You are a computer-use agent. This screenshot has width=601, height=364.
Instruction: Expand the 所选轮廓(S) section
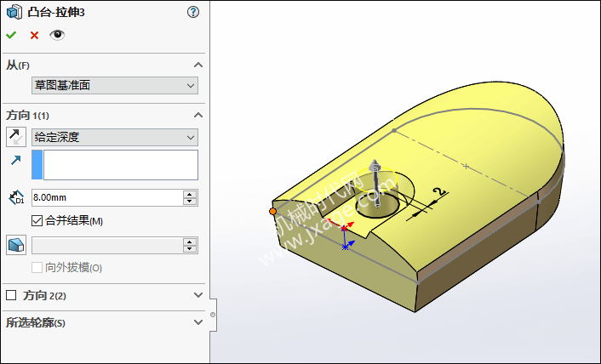tap(198, 322)
